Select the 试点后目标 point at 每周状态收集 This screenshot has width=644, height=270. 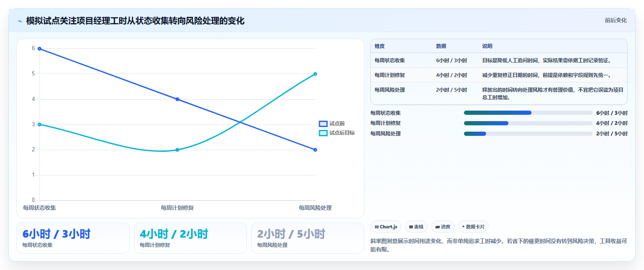pyautogui.click(x=39, y=124)
